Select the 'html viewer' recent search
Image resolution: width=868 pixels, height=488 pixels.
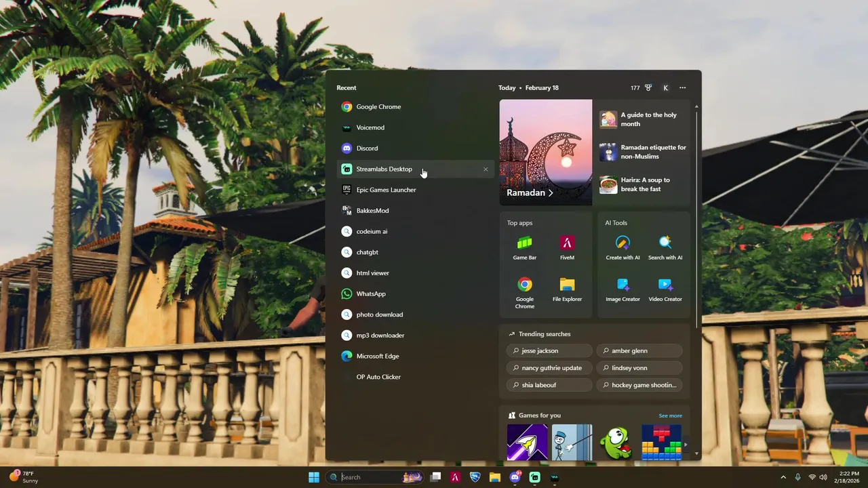[414, 273]
